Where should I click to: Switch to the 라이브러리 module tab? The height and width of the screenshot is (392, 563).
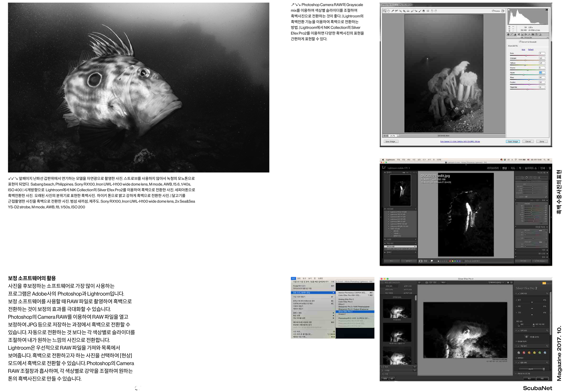(x=493, y=168)
